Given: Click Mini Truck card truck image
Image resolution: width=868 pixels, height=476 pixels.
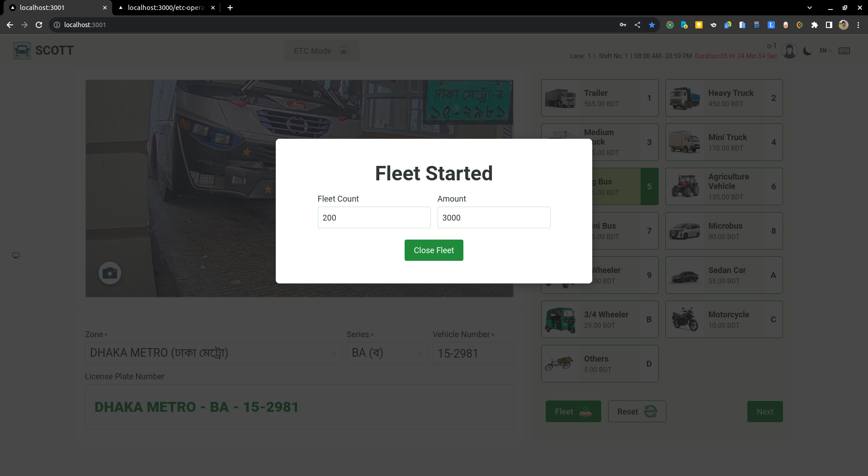Looking at the screenshot, I should pos(684,142).
